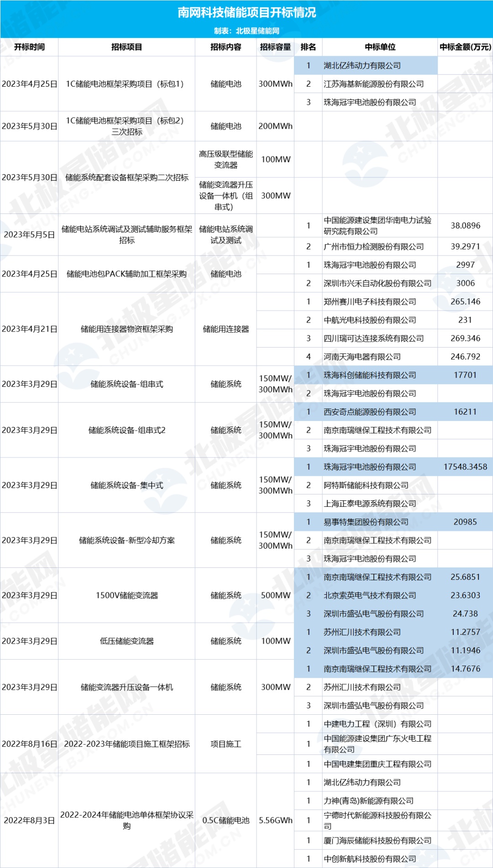Image resolution: width=493 pixels, height=868 pixels.
Task: Select the 招标项目 column header
Action: click(x=126, y=47)
